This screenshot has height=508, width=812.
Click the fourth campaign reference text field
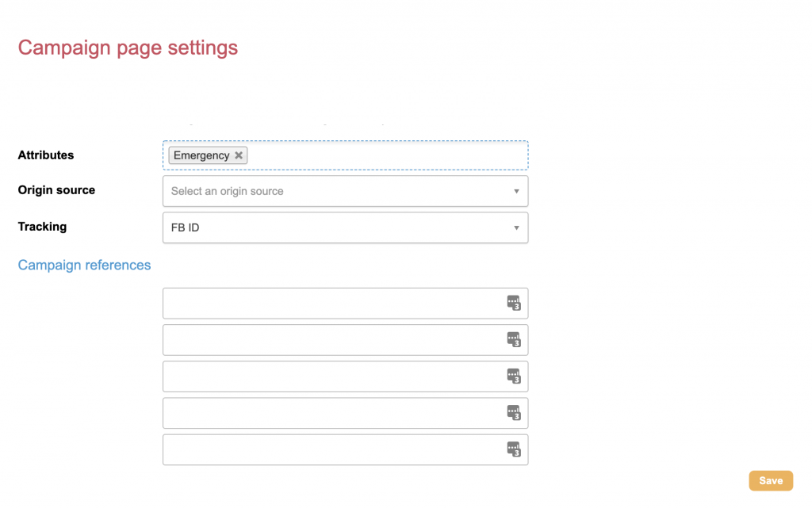tap(333, 413)
